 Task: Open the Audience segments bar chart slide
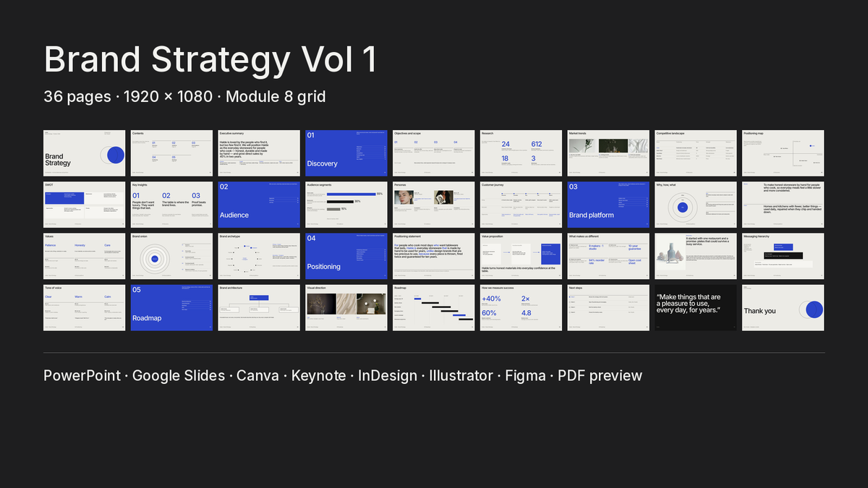pyautogui.click(x=346, y=205)
